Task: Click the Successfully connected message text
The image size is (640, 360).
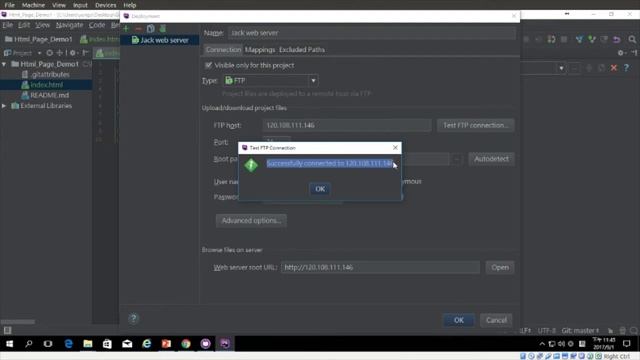Action: (329, 163)
